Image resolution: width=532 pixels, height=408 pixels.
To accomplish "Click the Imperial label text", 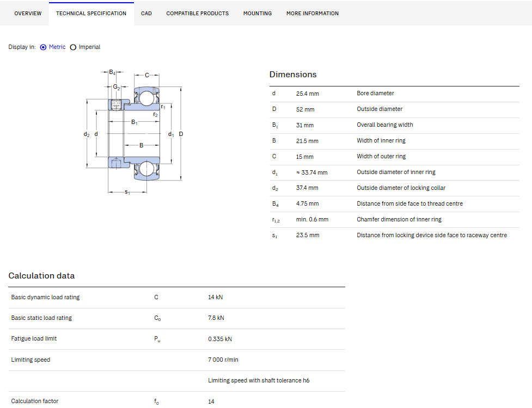I will (x=89, y=47).
